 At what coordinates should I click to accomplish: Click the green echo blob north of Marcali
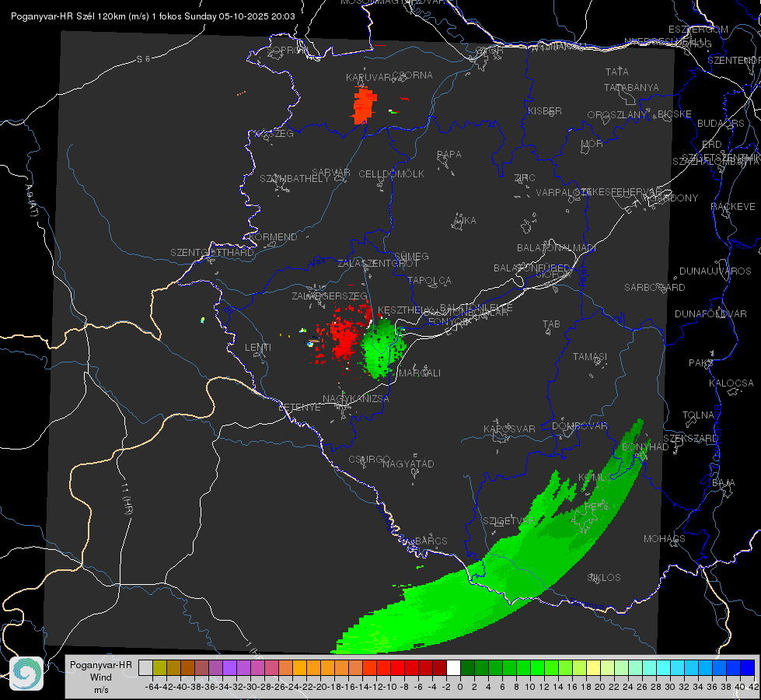click(x=382, y=348)
